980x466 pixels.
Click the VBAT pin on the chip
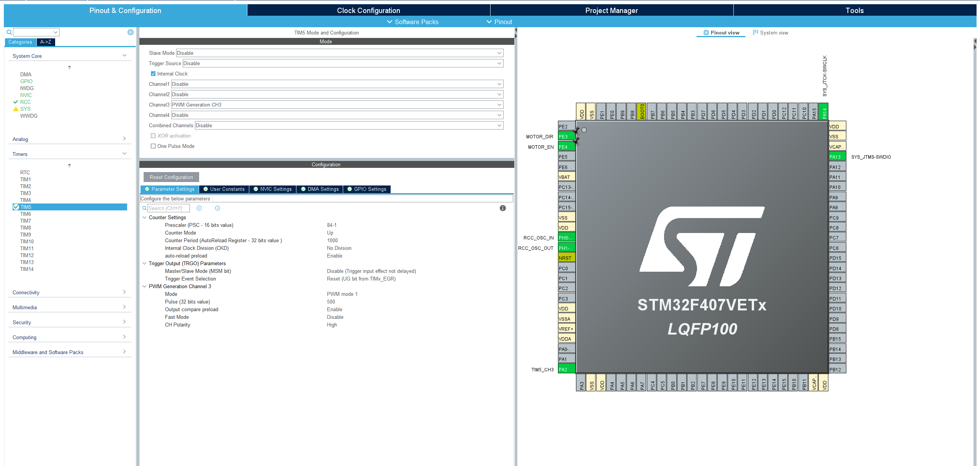(566, 177)
